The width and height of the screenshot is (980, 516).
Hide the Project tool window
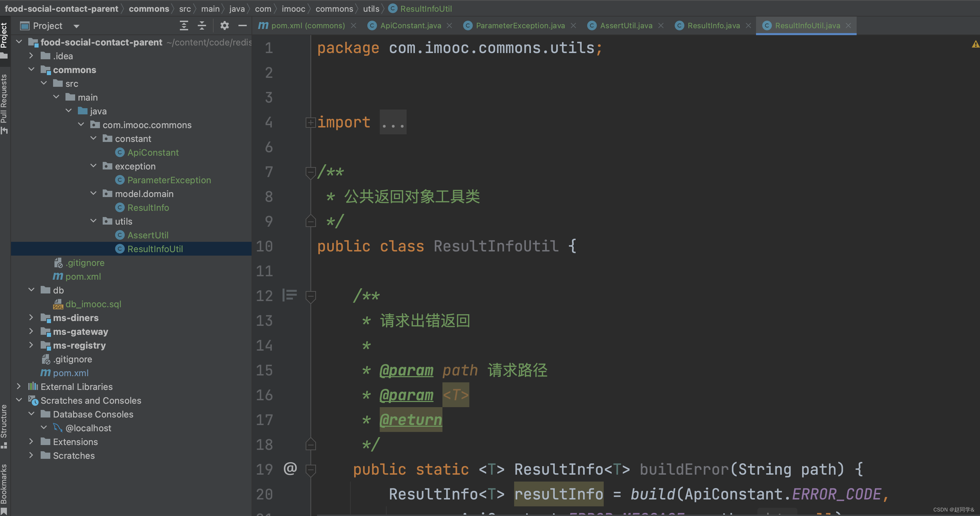[242, 25]
